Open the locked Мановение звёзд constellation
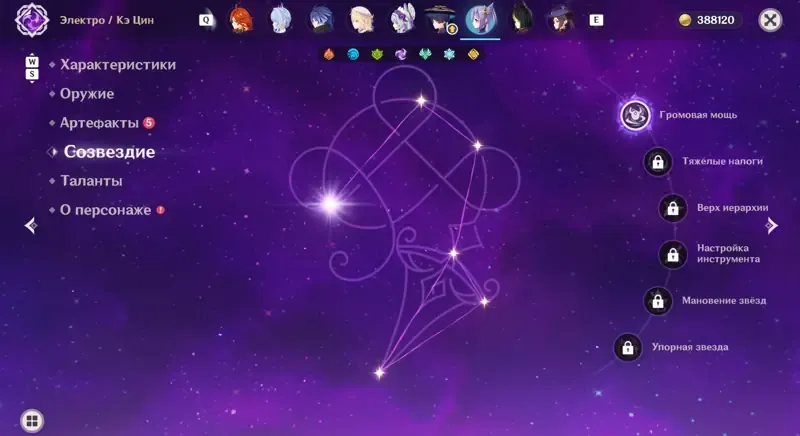This screenshot has height=436, width=800. (x=658, y=301)
